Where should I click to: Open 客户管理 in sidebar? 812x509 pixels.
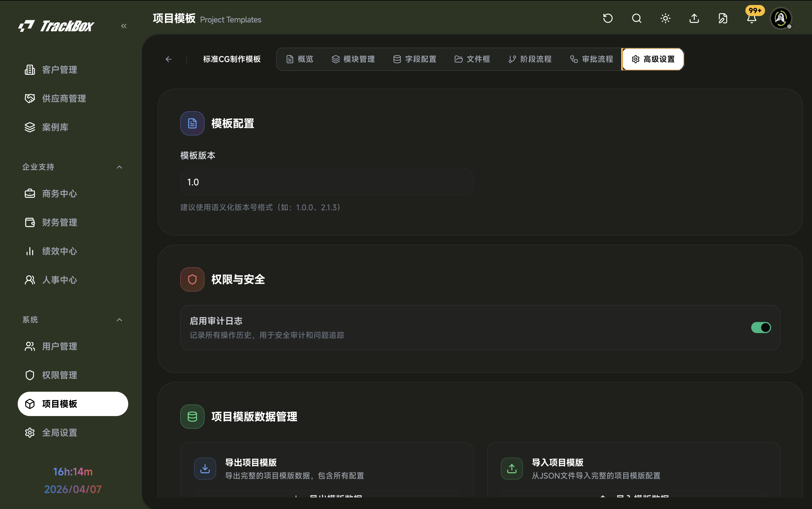click(73, 70)
